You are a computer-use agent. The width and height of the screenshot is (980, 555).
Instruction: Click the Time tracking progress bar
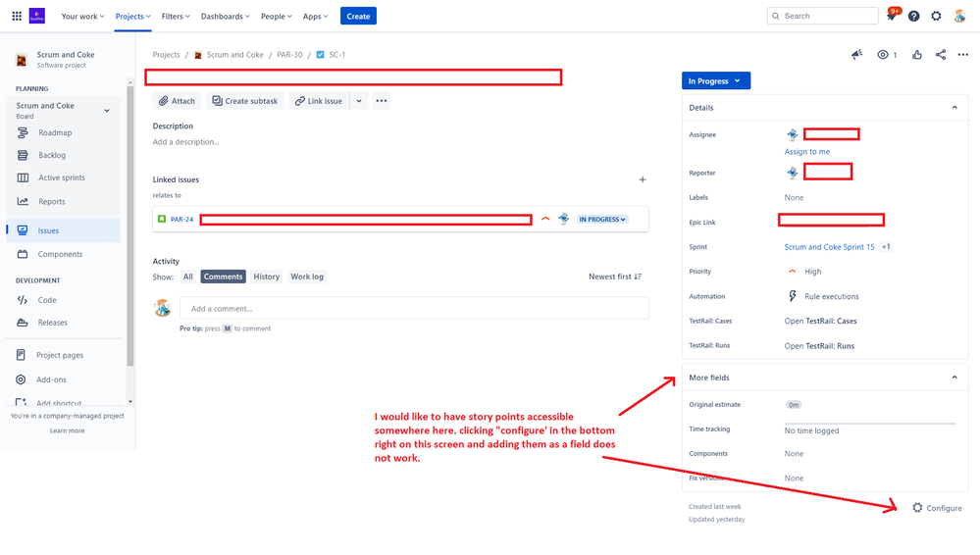[870, 424]
